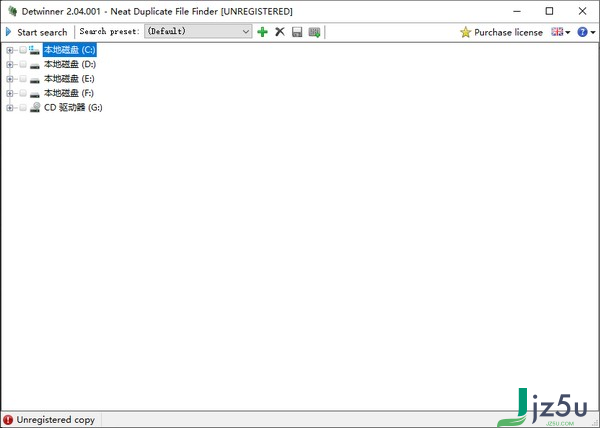Open the language flag dropdown

click(561, 32)
